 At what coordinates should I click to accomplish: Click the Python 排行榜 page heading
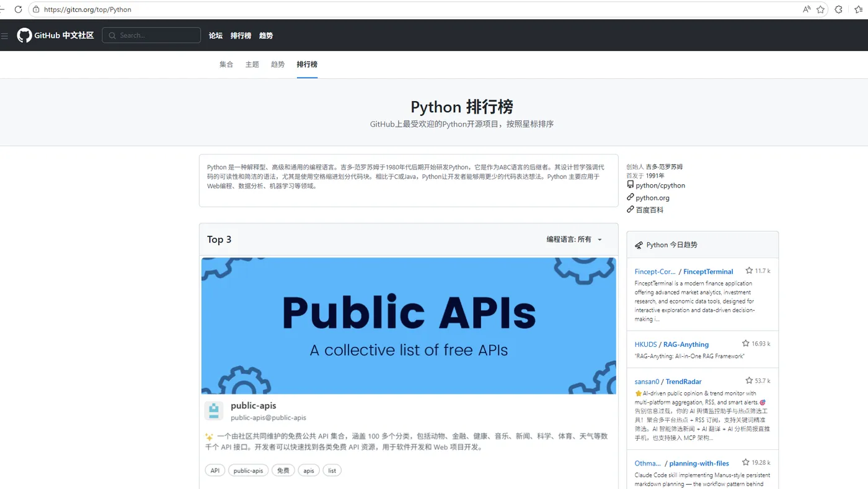click(x=462, y=107)
